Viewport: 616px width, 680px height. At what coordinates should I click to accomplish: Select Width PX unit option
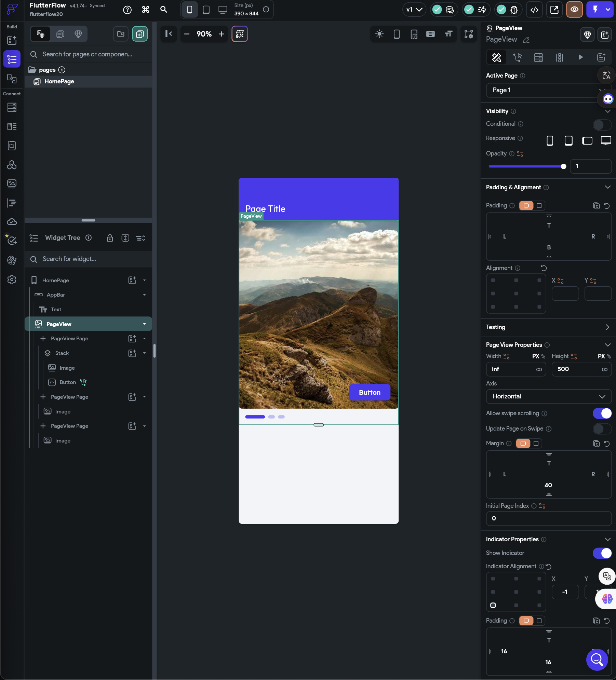(x=536, y=356)
